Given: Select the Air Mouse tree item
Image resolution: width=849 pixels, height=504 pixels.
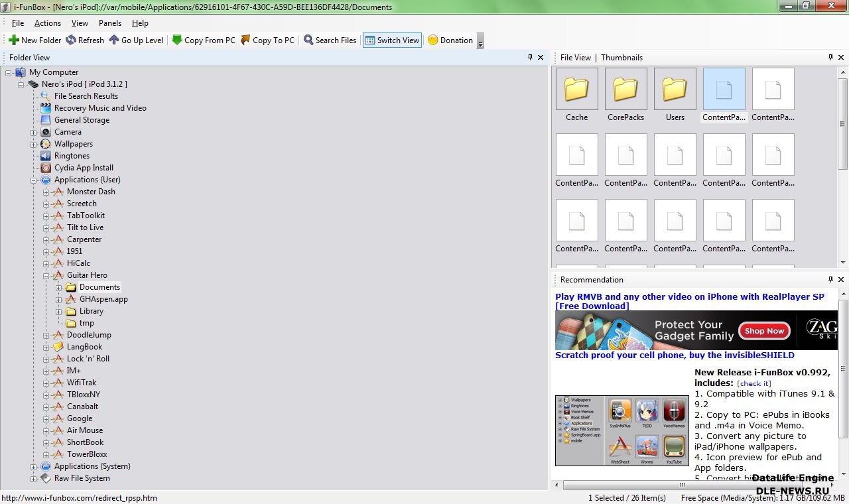Looking at the screenshot, I should pyautogui.click(x=85, y=430).
